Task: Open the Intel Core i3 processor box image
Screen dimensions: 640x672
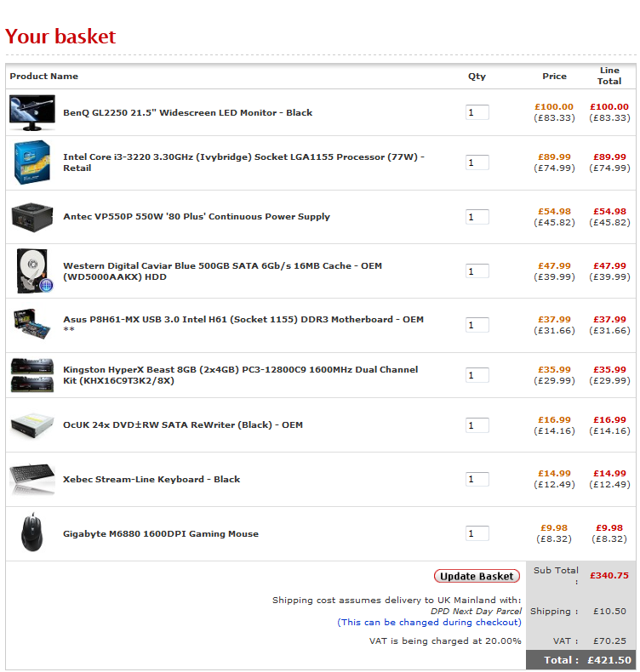Action: pos(31,162)
